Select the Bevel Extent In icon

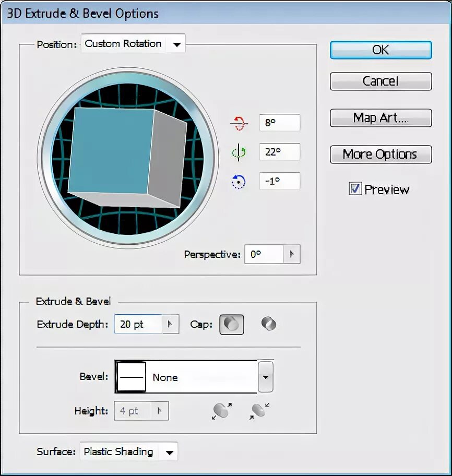(x=259, y=411)
